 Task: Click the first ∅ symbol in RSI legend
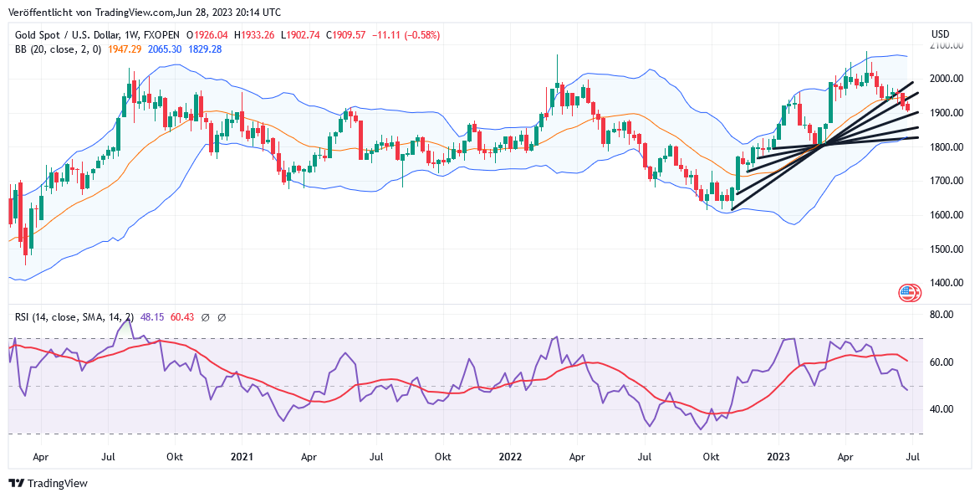tap(206, 317)
